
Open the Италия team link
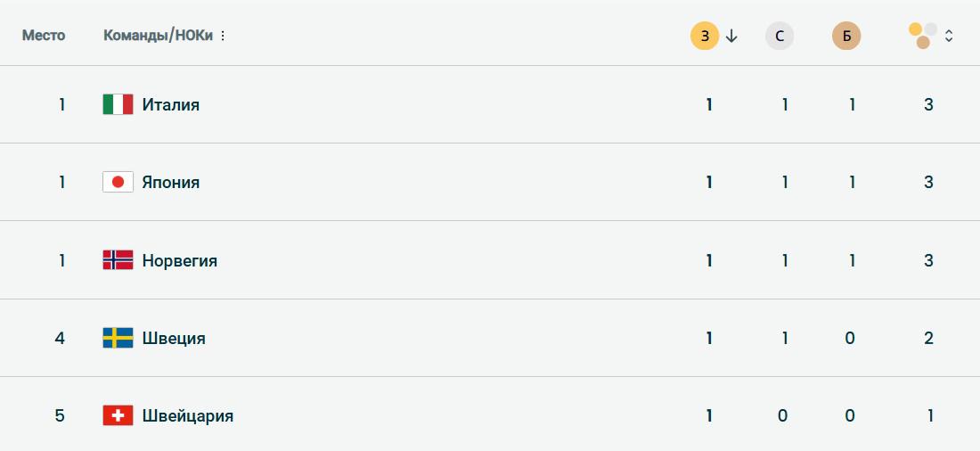(171, 104)
